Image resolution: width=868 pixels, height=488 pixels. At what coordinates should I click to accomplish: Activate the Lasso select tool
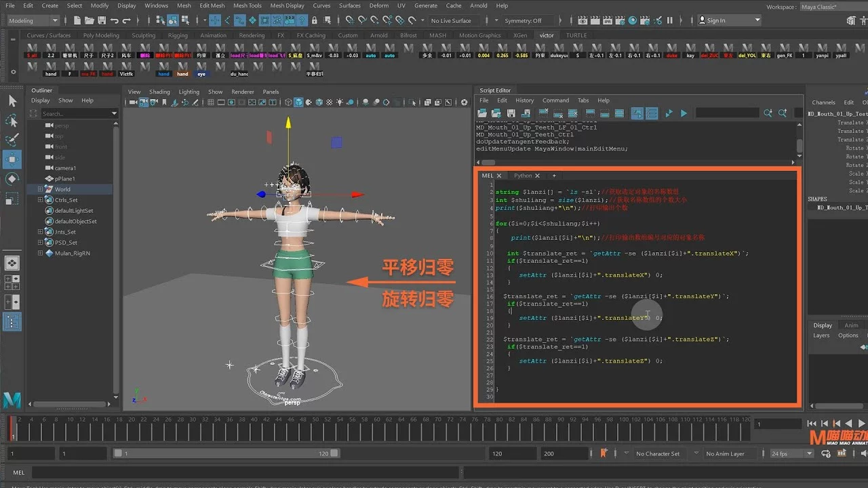click(x=12, y=121)
